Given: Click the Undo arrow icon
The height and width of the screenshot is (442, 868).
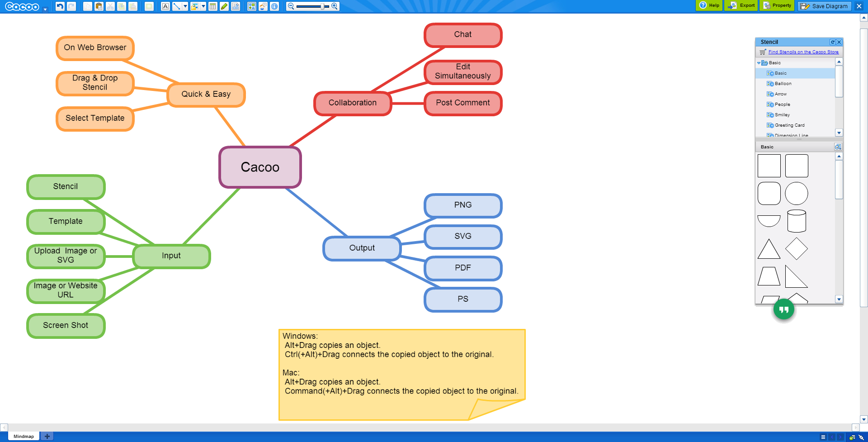Looking at the screenshot, I should tap(60, 6).
